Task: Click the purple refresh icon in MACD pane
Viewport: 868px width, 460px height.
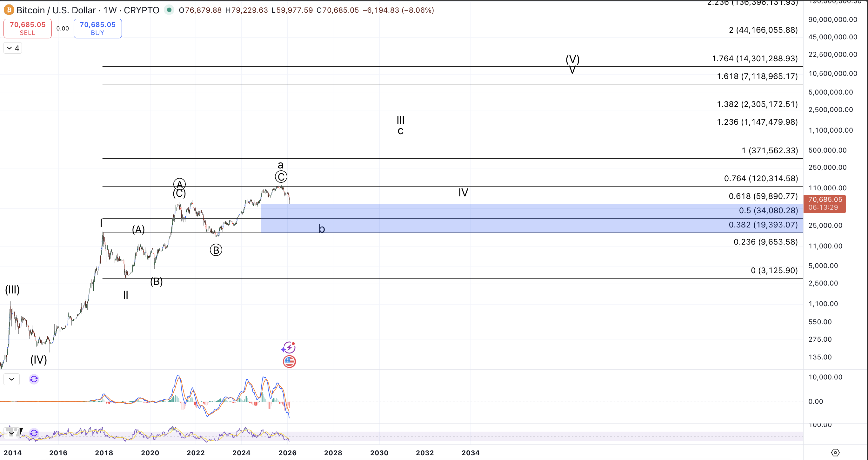Action: coord(34,379)
